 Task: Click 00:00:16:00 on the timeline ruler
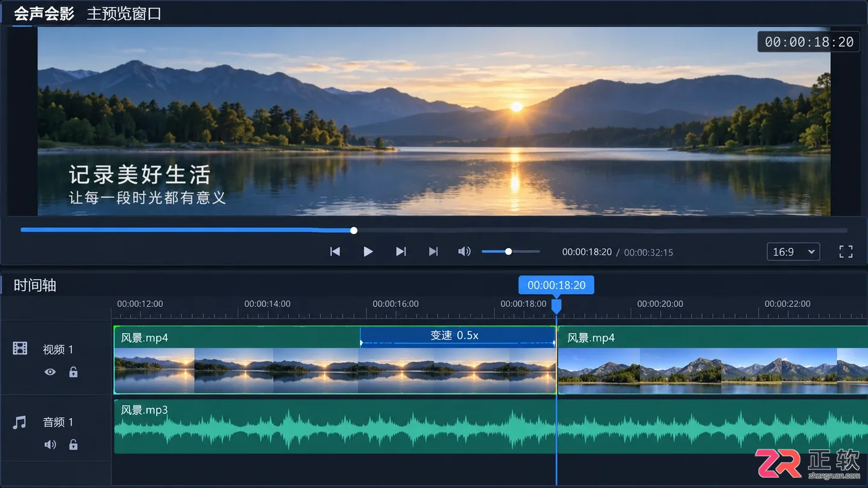395,304
